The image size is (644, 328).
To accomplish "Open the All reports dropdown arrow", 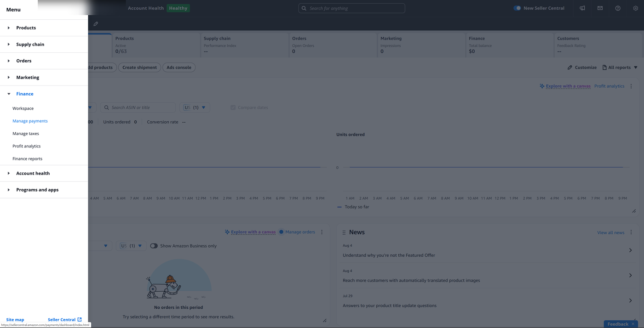I will click(x=636, y=68).
